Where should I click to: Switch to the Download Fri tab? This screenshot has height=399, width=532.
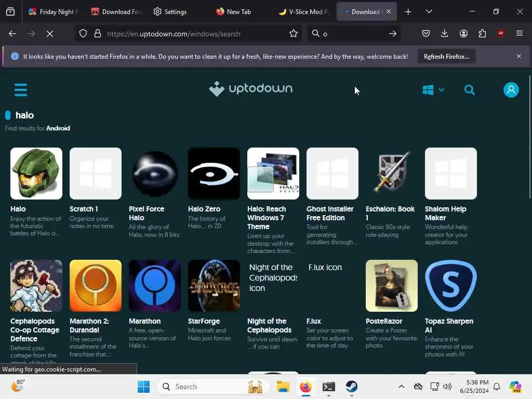[x=116, y=12]
